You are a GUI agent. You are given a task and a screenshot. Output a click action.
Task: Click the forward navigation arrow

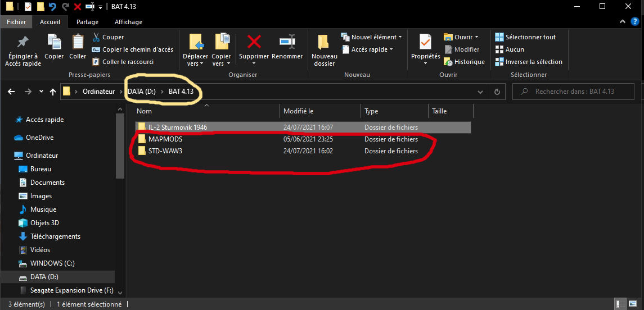click(x=28, y=92)
